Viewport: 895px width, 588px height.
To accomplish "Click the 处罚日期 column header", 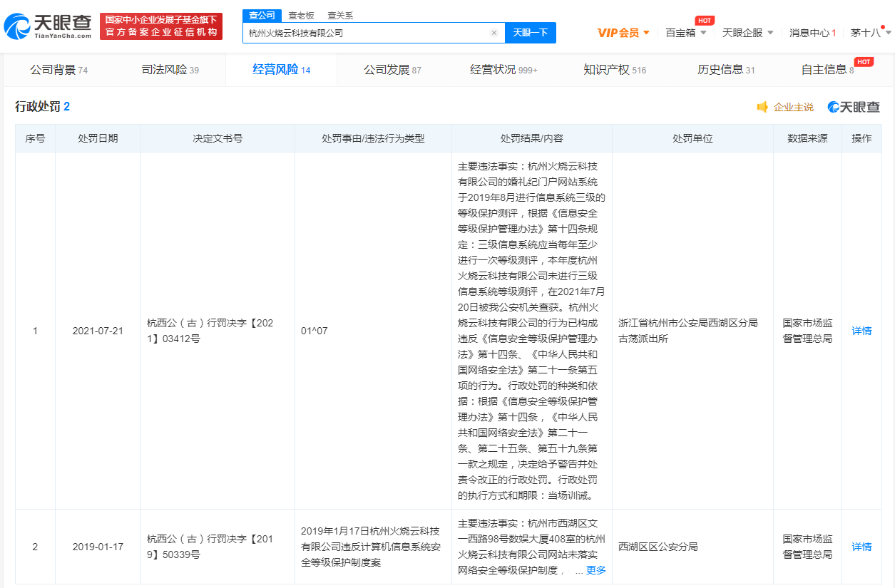I will pyautogui.click(x=98, y=138).
